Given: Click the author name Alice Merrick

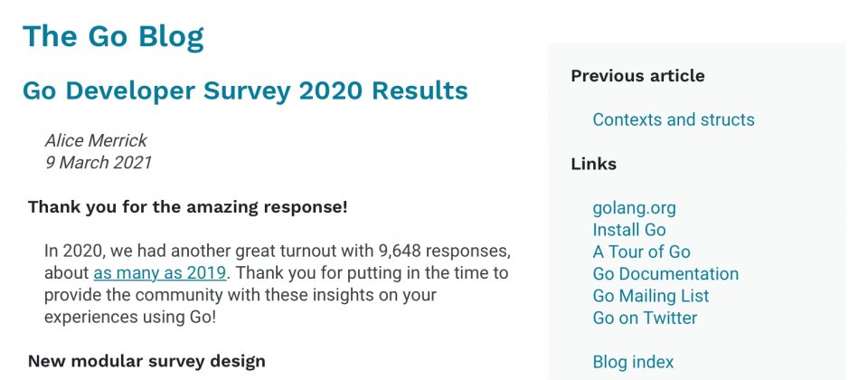Looking at the screenshot, I should [96, 141].
